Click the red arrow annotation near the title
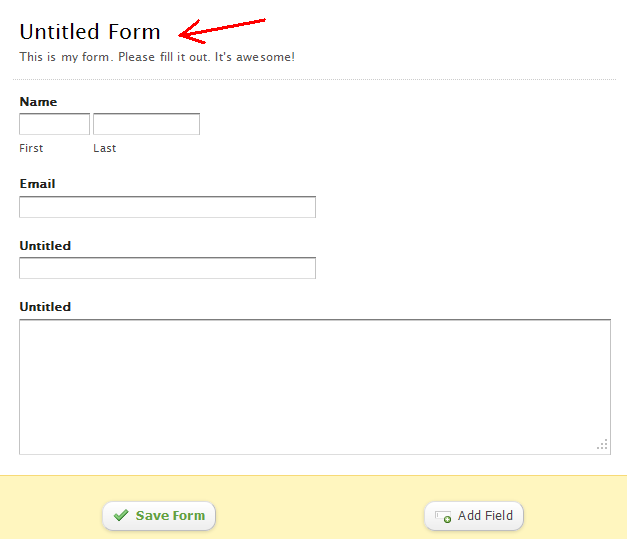The image size is (627, 539). pyautogui.click(x=222, y=31)
